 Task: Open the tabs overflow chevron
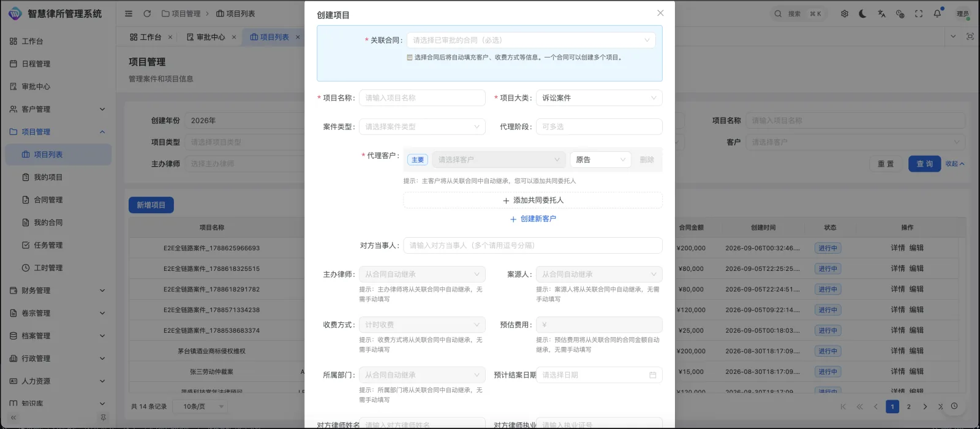(953, 37)
